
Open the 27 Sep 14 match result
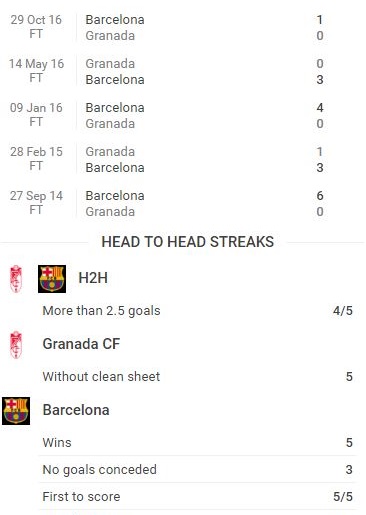(183, 203)
